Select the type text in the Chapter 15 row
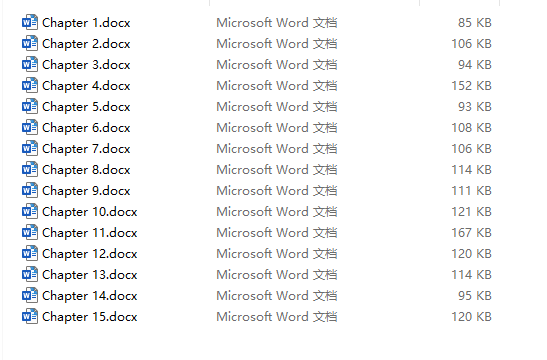 coord(277,316)
